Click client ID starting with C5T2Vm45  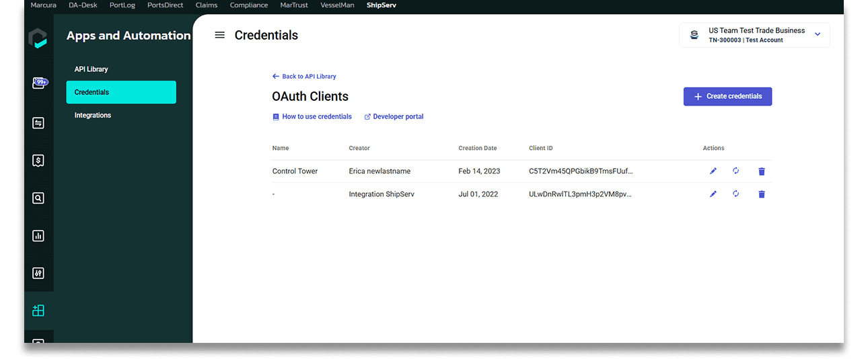pyautogui.click(x=581, y=171)
